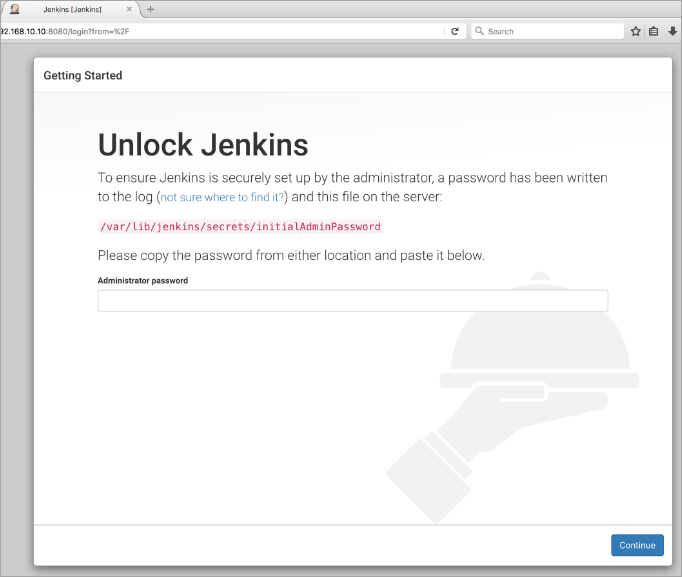This screenshot has height=577, width=682.
Task: Reload the page with the refresh icon
Action: [x=455, y=31]
